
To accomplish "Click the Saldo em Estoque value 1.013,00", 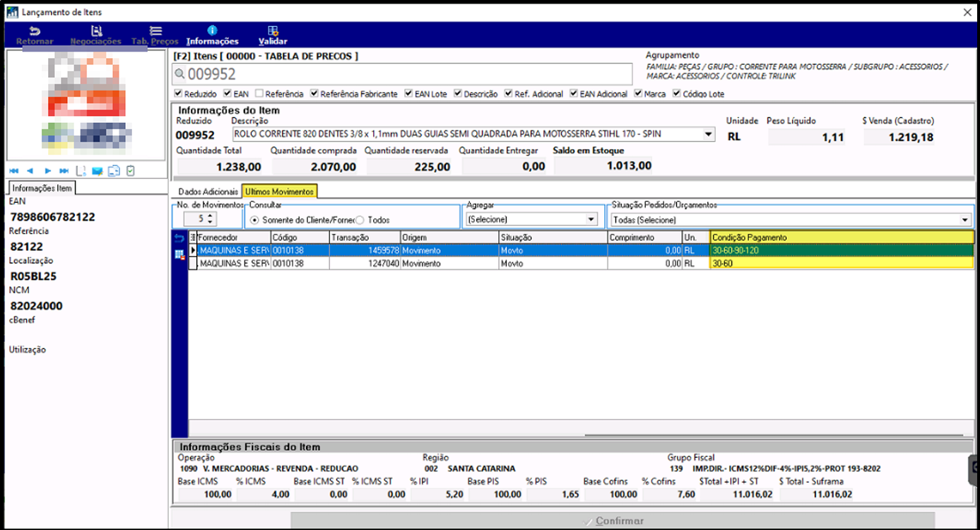I will pyautogui.click(x=629, y=166).
